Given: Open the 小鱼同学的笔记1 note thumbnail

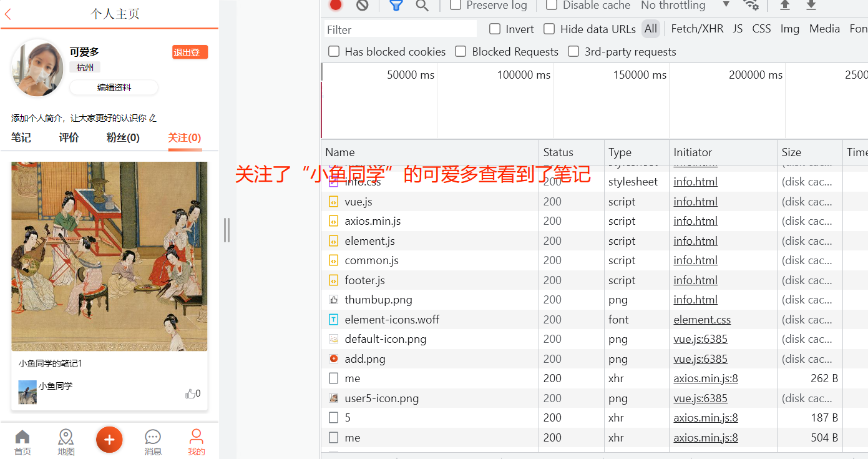Looking at the screenshot, I should coord(109,256).
